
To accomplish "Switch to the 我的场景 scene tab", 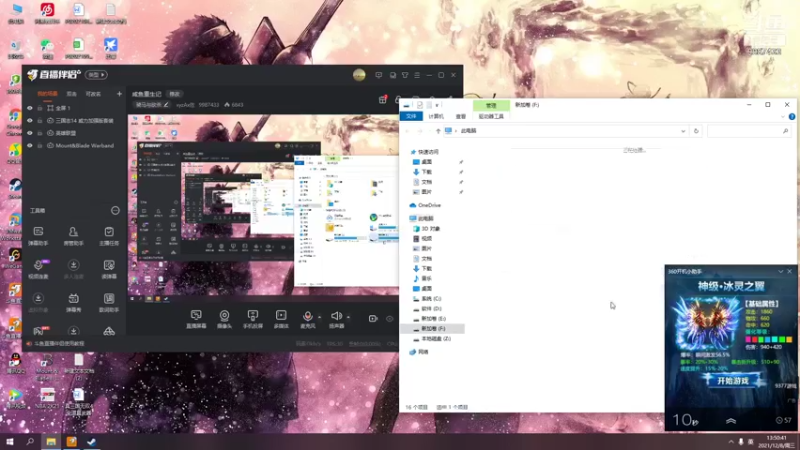I will (47, 94).
